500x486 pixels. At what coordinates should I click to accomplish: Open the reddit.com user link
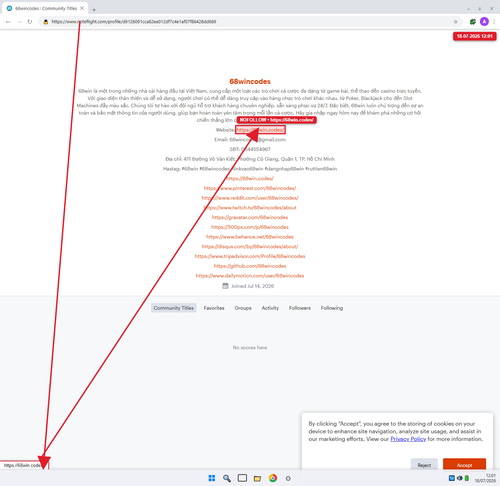click(x=250, y=198)
